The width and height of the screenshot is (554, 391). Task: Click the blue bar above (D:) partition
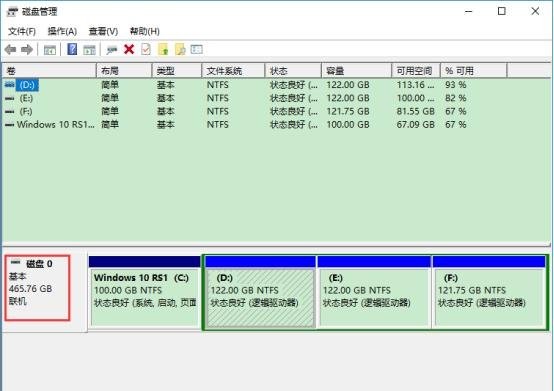[260, 262]
